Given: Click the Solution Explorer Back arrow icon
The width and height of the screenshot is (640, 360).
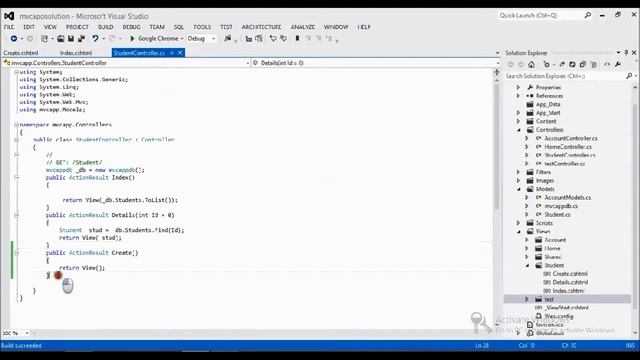Looking at the screenshot, I should (510, 64).
